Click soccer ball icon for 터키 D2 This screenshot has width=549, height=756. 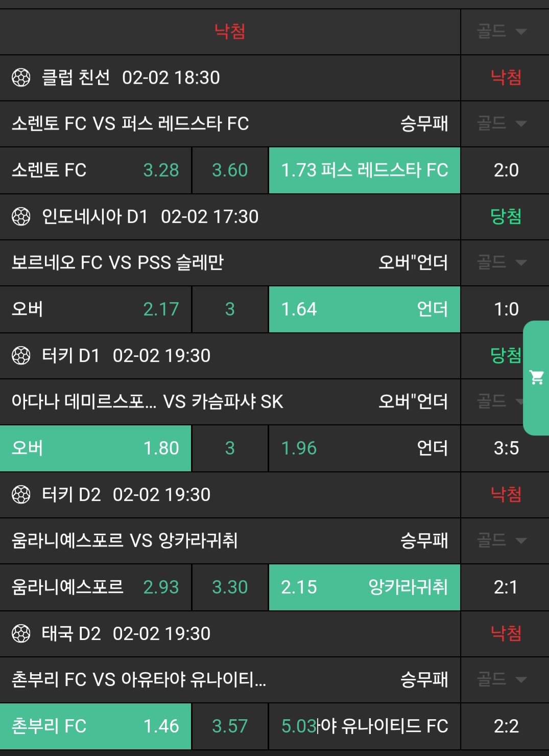[x=21, y=495]
